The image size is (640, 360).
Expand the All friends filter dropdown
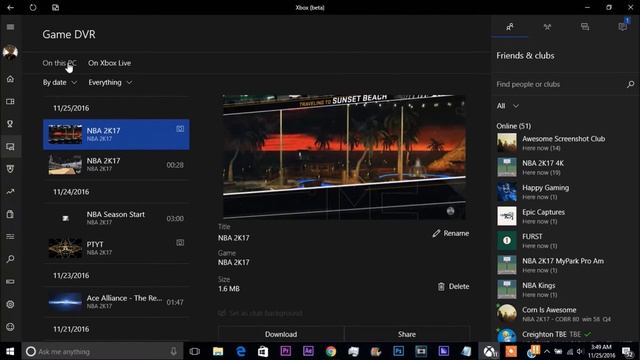(x=507, y=106)
